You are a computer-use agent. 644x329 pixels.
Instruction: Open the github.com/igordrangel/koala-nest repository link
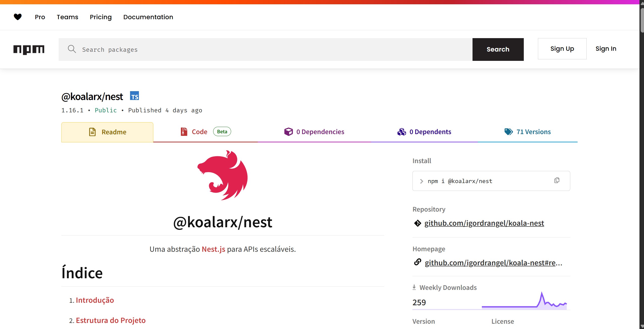484,223
